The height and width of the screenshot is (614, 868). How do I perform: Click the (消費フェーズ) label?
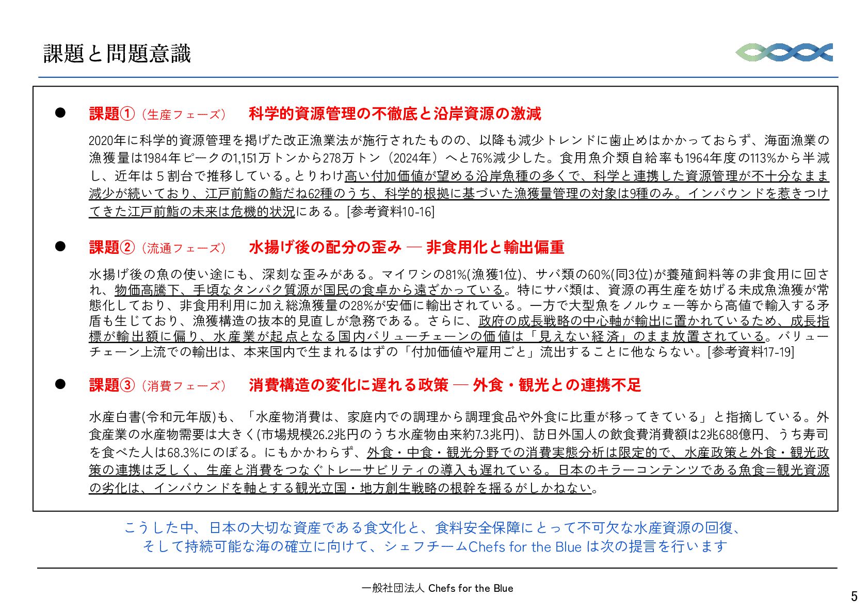point(184,386)
